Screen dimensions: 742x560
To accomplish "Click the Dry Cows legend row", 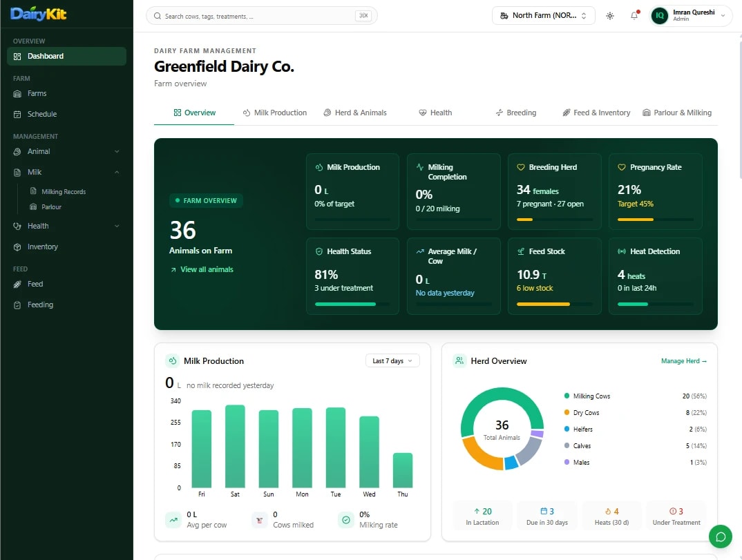I will pyautogui.click(x=635, y=413).
